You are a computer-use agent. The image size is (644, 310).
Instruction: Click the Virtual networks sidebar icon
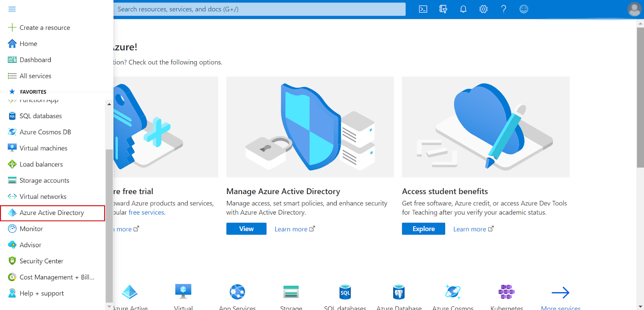[x=12, y=196]
